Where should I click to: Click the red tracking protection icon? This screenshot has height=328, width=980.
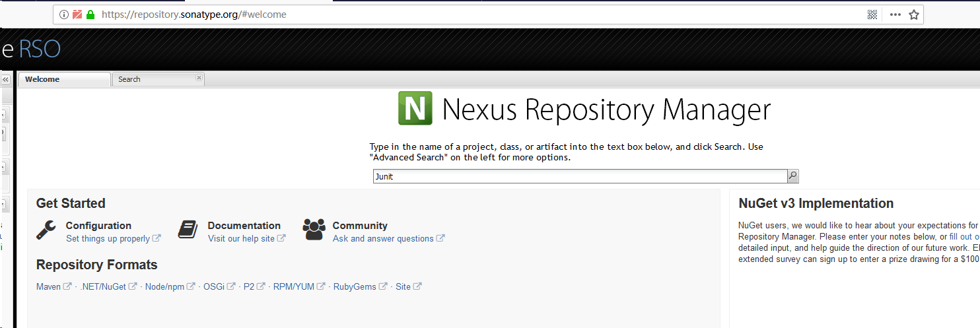pos(77,15)
